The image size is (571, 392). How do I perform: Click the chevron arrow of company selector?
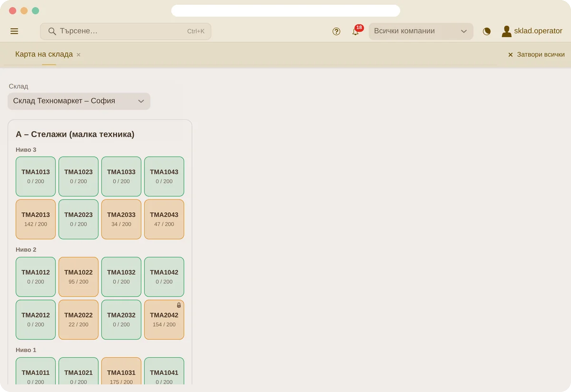pyautogui.click(x=464, y=31)
